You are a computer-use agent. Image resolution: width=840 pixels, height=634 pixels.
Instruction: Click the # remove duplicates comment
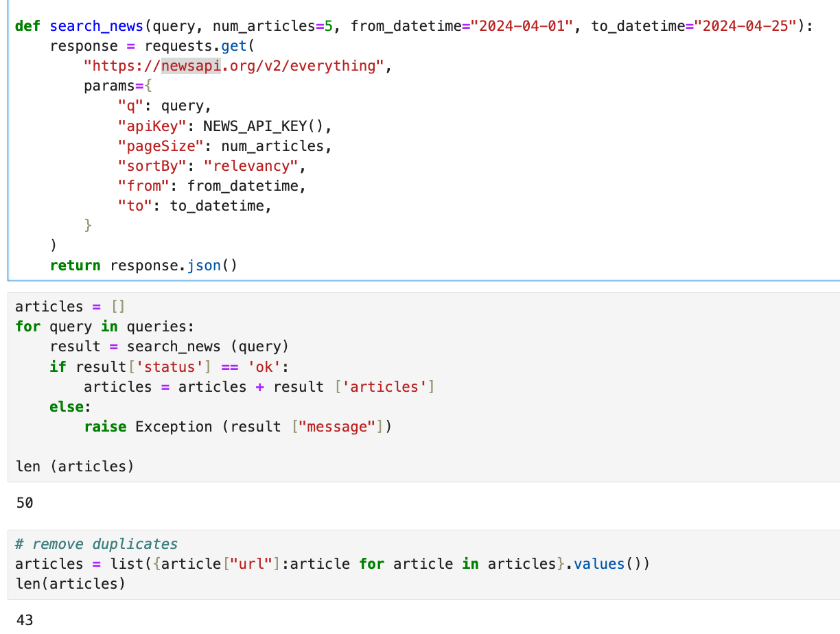click(x=96, y=544)
